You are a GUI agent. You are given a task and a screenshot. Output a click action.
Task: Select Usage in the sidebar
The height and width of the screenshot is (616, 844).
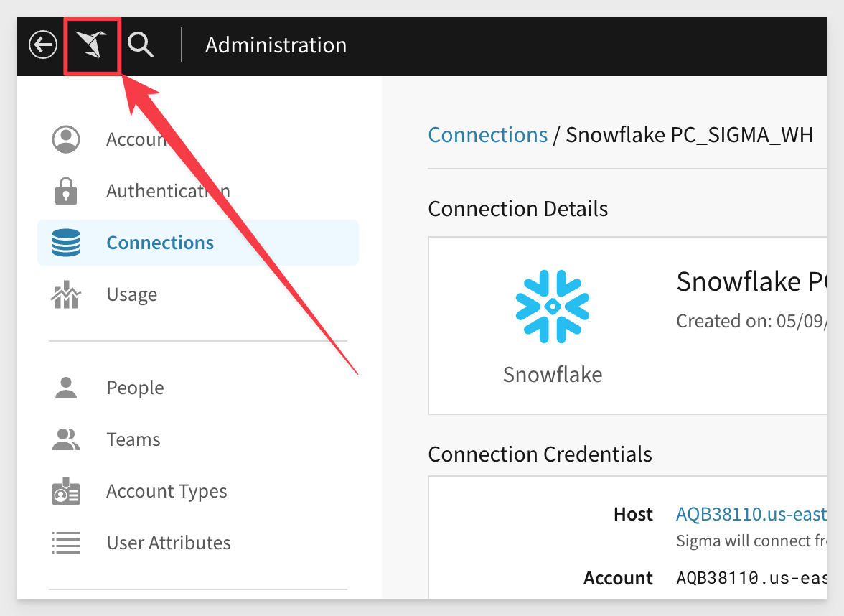[x=131, y=294]
